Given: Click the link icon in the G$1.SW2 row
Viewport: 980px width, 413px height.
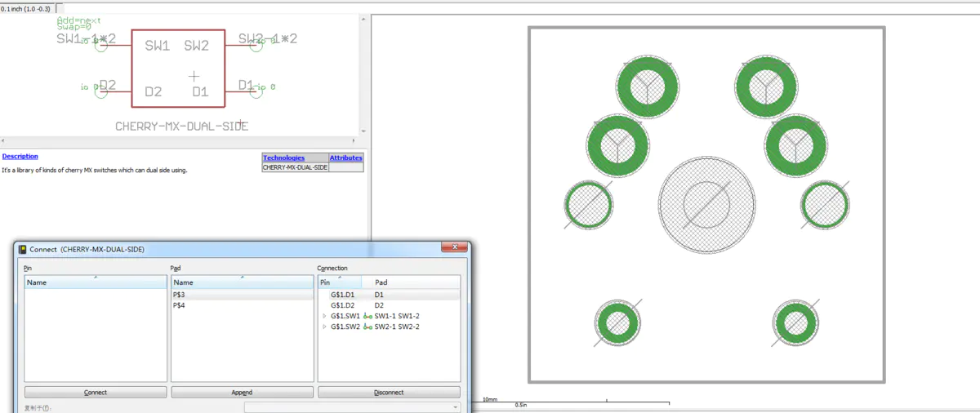Looking at the screenshot, I should pos(367,326).
